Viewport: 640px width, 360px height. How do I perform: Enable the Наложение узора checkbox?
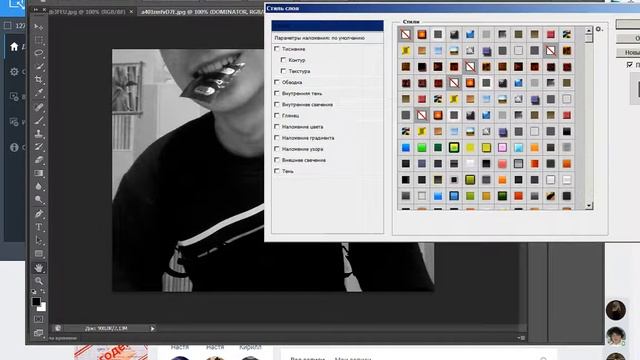[277, 149]
